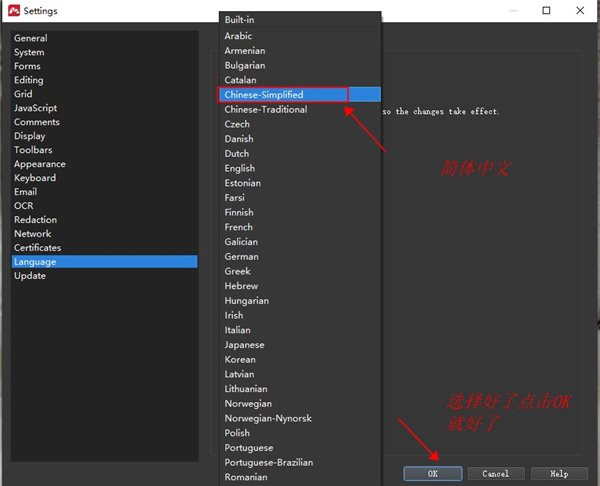This screenshot has height=486, width=600.
Task: Select the Built-in language option
Action: pos(240,20)
